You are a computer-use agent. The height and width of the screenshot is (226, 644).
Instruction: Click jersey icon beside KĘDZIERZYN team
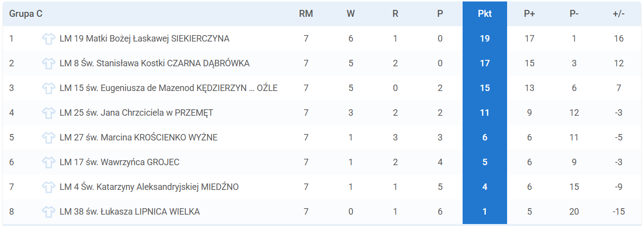click(x=48, y=88)
